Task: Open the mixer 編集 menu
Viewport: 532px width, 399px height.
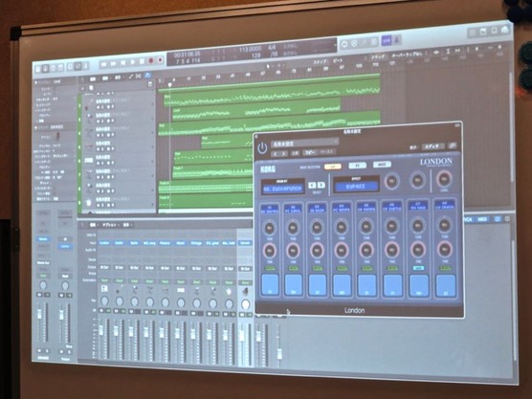Action: (93, 225)
